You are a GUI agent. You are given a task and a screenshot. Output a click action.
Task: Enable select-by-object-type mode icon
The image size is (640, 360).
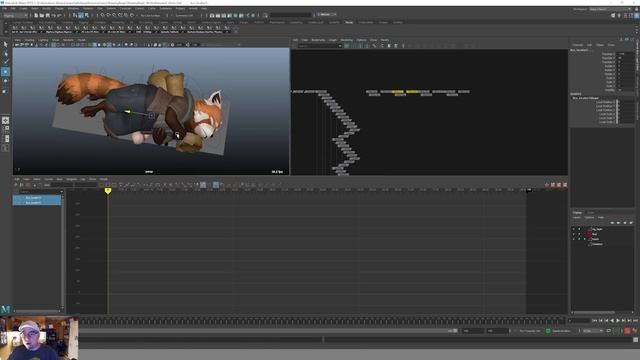click(81, 16)
